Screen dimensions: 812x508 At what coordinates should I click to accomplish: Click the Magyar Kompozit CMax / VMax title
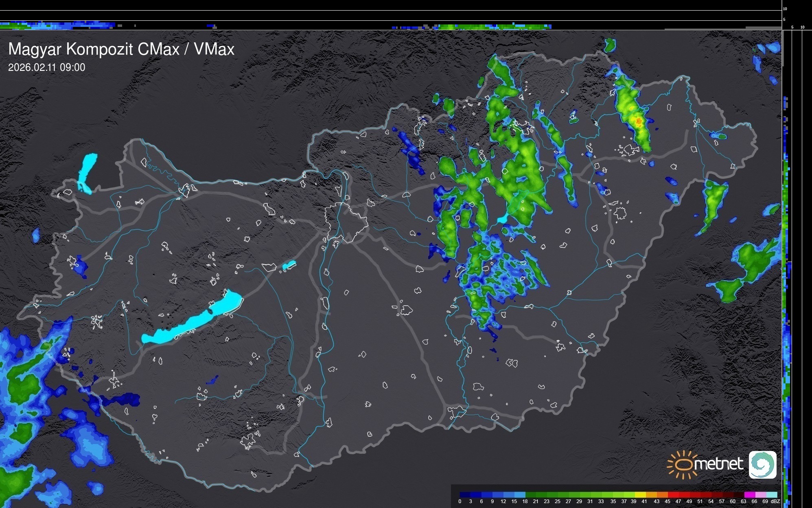coord(121,49)
